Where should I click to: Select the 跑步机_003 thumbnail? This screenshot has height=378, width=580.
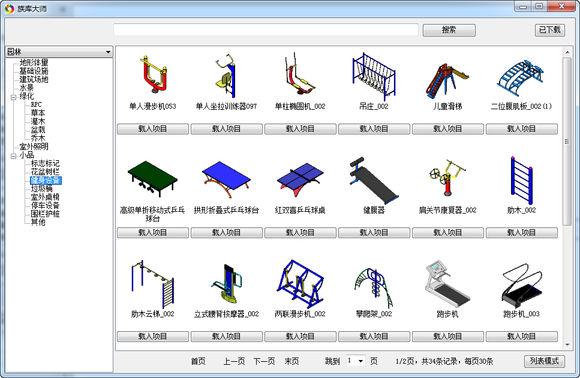[521, 285]
